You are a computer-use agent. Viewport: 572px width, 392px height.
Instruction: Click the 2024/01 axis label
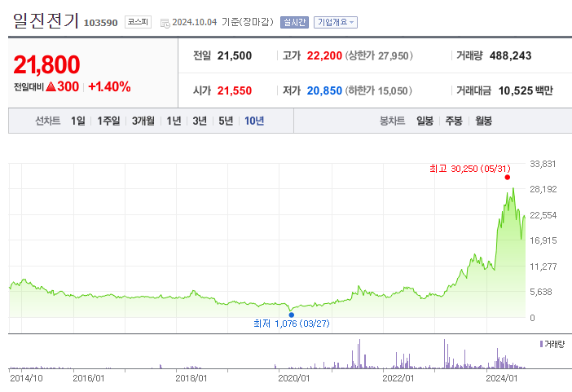tap(502, 378)
